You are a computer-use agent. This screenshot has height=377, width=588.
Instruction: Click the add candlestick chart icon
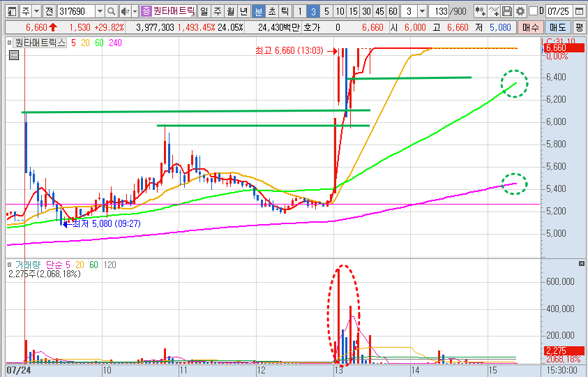481,12
